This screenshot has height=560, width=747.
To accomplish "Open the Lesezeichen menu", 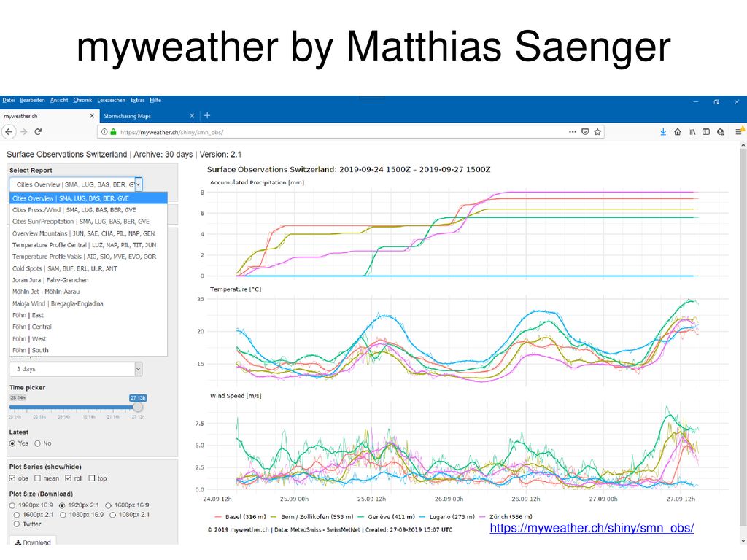I will 112,100.
